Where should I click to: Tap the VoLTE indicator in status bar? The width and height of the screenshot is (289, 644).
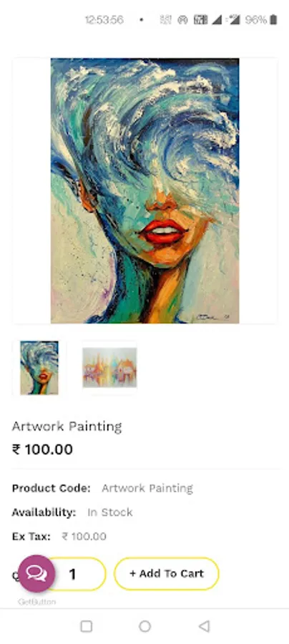[x=201, y=19]
